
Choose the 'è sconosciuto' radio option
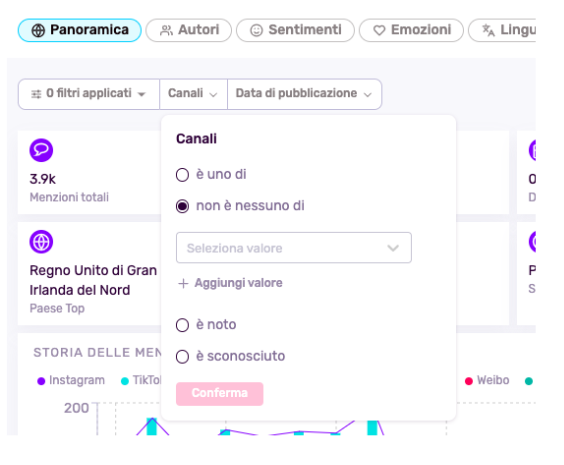tap(182, 356)
